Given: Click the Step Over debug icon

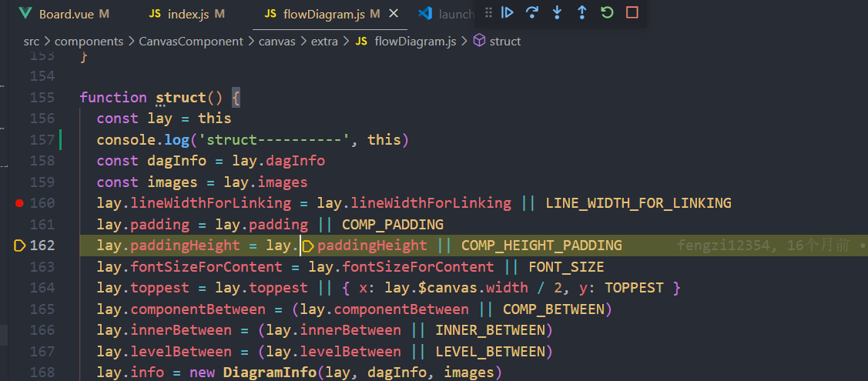Looking at the screenshot, I should pyautogui.click(x=532, y=12).
